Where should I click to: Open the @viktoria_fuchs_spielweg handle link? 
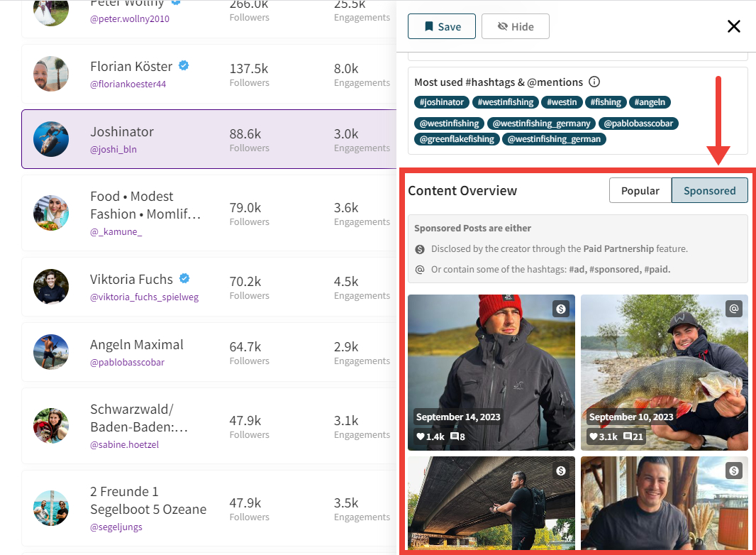pyautogui.click(x=144, y=297)
